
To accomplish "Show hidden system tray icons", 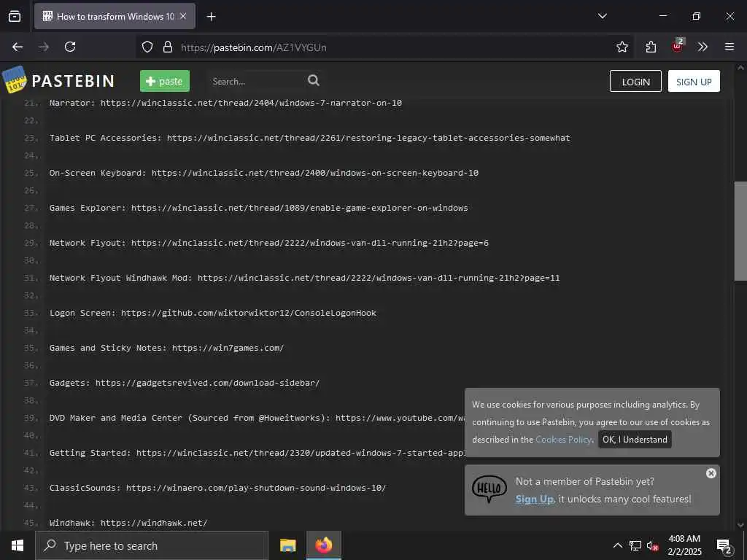I will (x=617, y=545).
